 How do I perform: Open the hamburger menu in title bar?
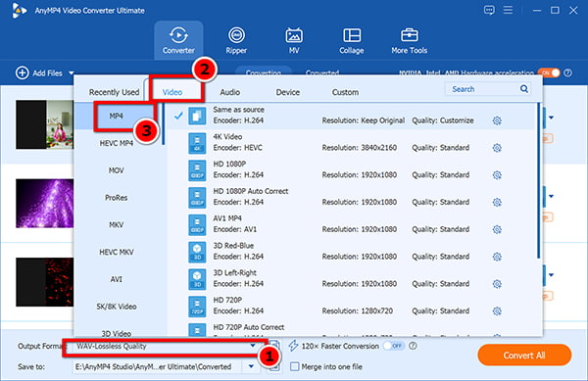(508, 10)
